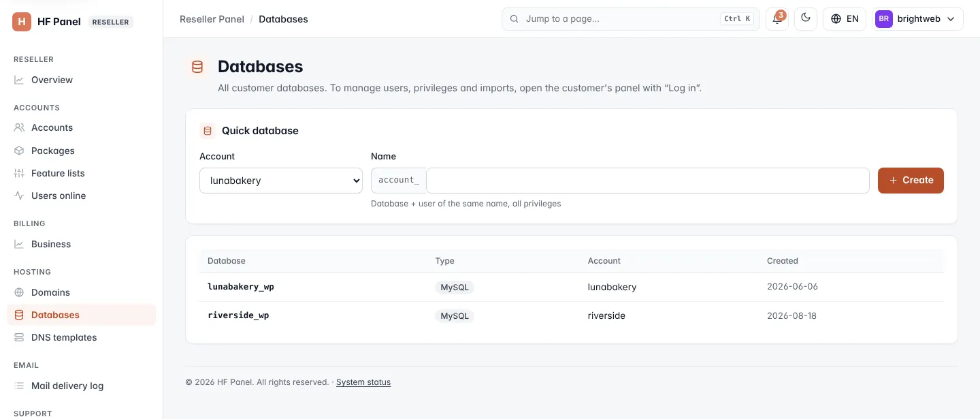Click MySQL badge for lunabakery_wp
The image size is (980, 419).
click(x=455, y=288)
